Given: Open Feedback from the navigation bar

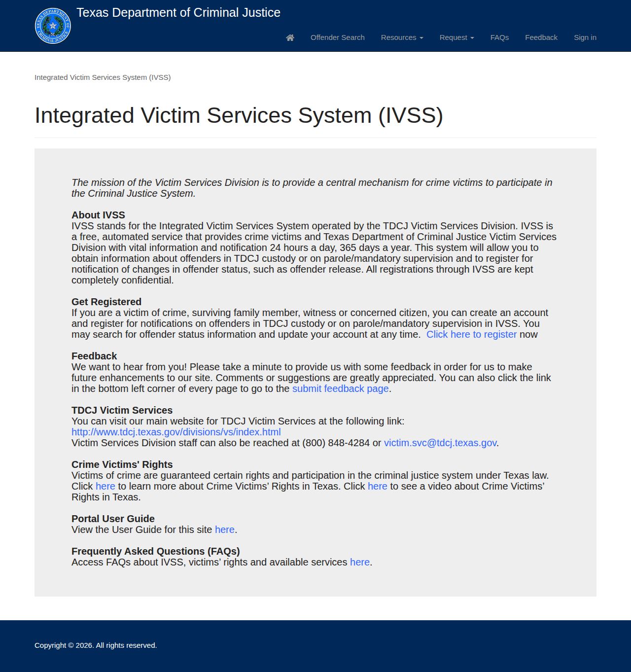Looking at the screenshot, I should tap(541, 37).
